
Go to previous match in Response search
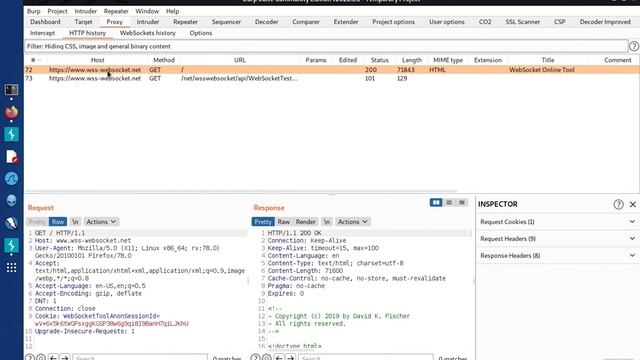[x=279, y=358]
